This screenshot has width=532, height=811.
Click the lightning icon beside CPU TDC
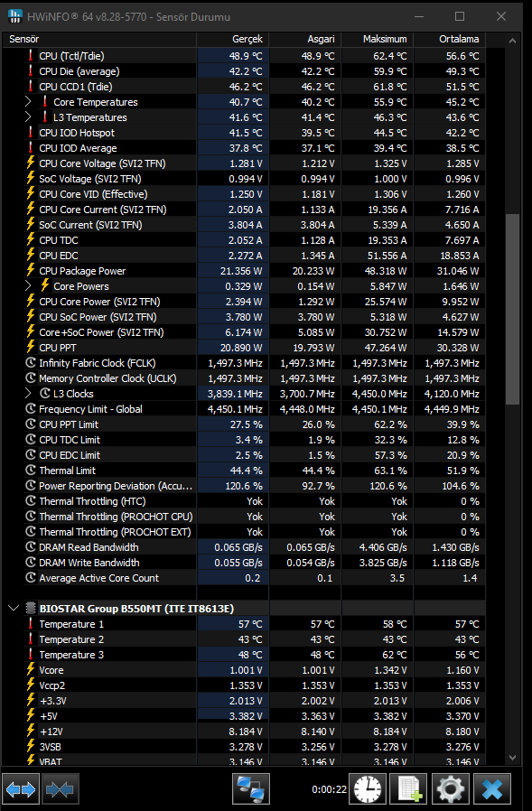[31, 240]
